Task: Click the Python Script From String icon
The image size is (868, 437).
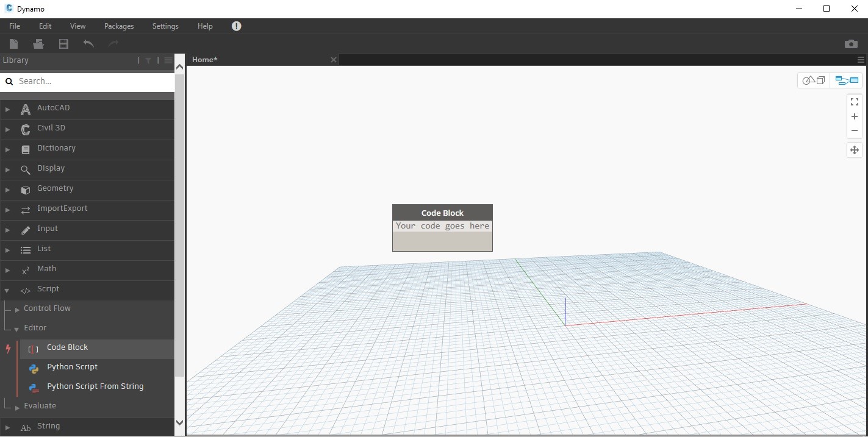Action: (34, 388)
